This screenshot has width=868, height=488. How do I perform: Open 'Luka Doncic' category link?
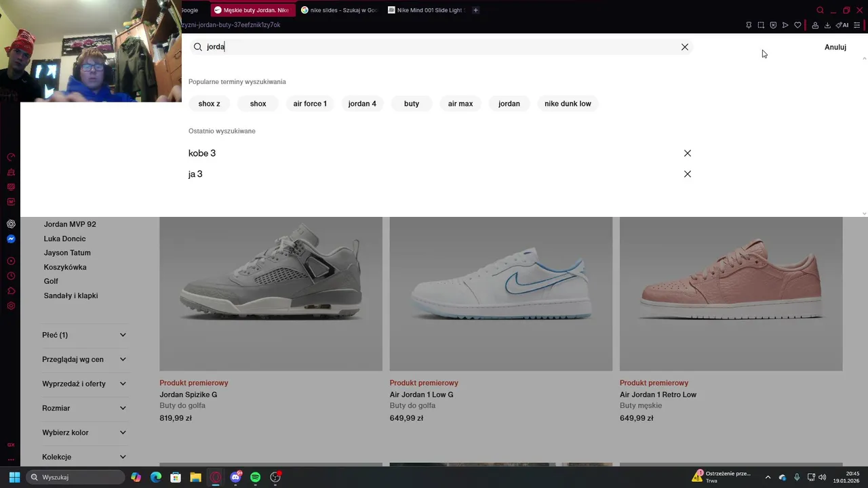coord(64,239)
